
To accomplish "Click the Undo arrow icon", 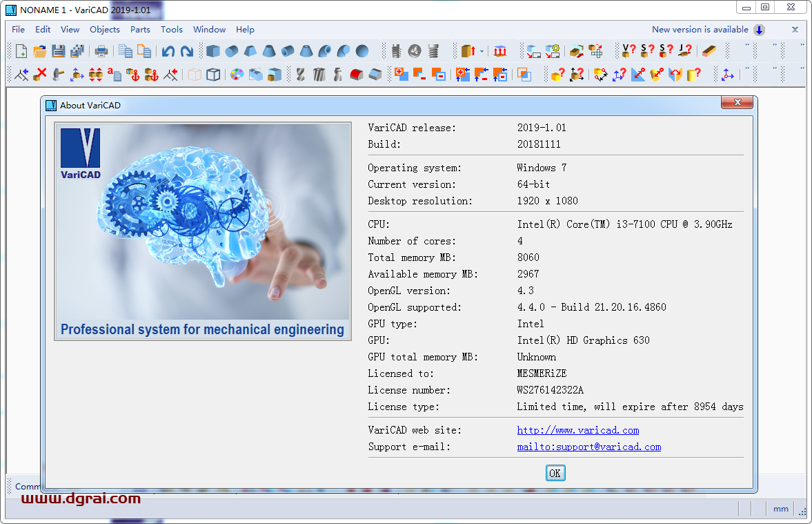I will pos(168,51).
